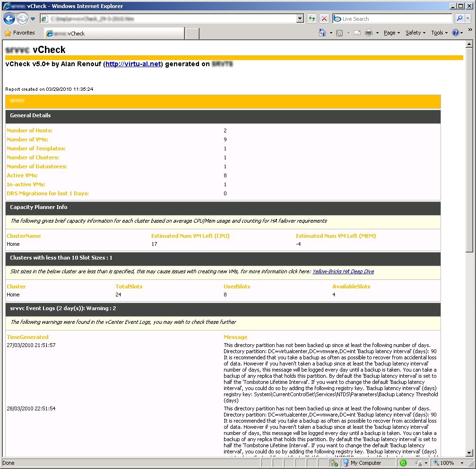The width and height of the screenshot is (476, 469).
Task: Click the 'Number of Templates:' label
Action: [x=36, y=148]
